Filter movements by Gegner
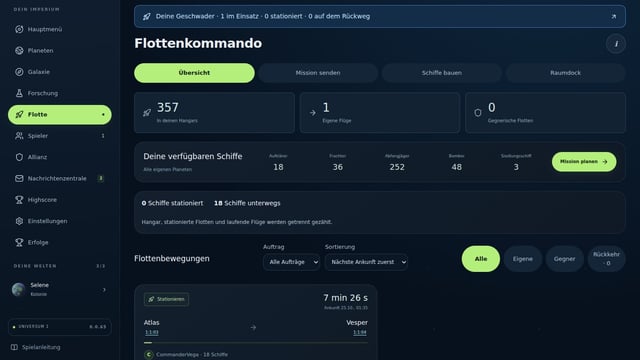This screenshot has height=360, width=640. click(x=564, y=259)
